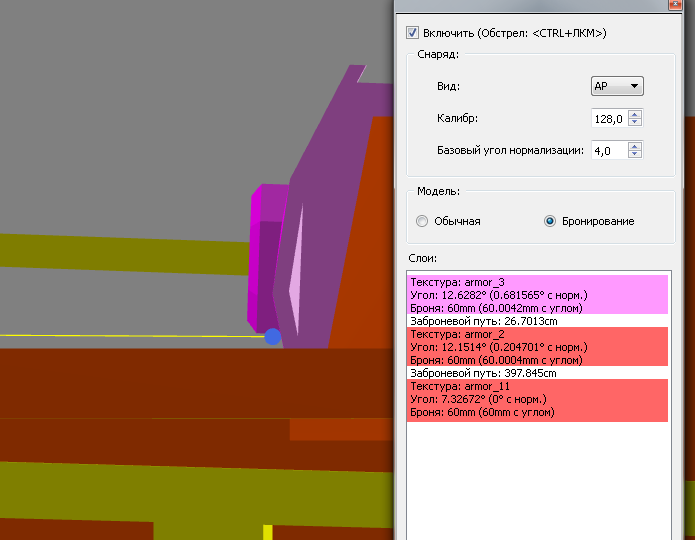695x540 pixels.
Task: Select the Текстура: armor_3 layer row
Action: pos(537,282)
